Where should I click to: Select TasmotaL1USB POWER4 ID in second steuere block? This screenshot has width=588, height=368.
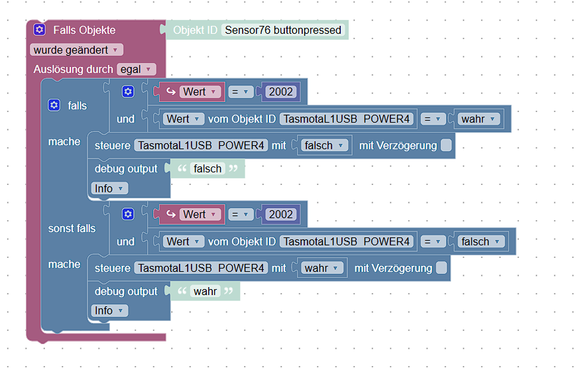pyautogui.click(x=201, y=269)
